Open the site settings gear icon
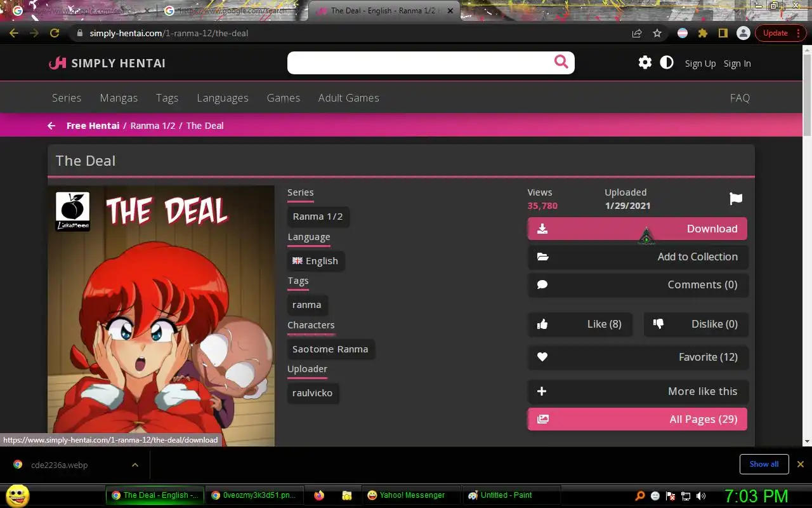 tap(645, 62)
